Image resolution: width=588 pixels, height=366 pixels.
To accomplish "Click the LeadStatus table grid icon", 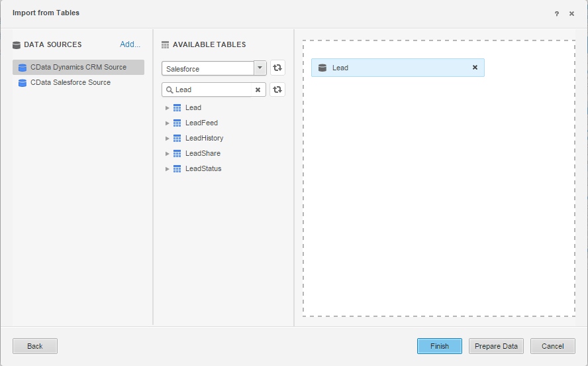I will coord(177,168).
